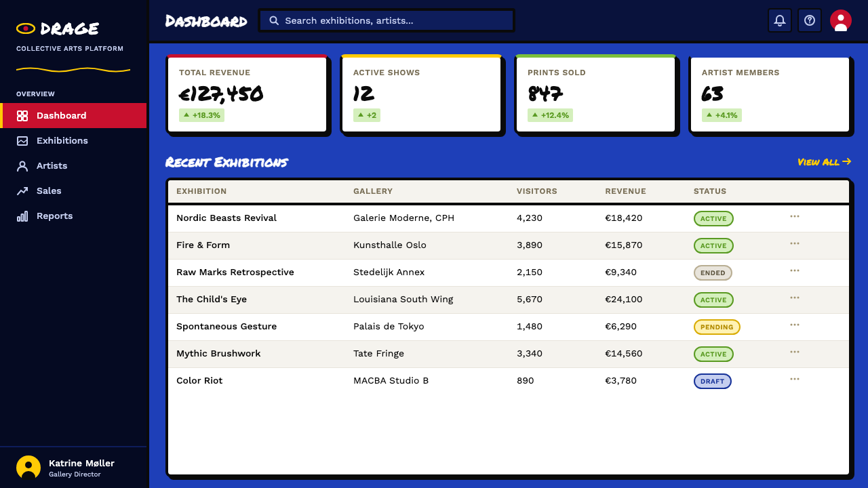Click the Katrine Møller profile avatar

pos(28,468)
